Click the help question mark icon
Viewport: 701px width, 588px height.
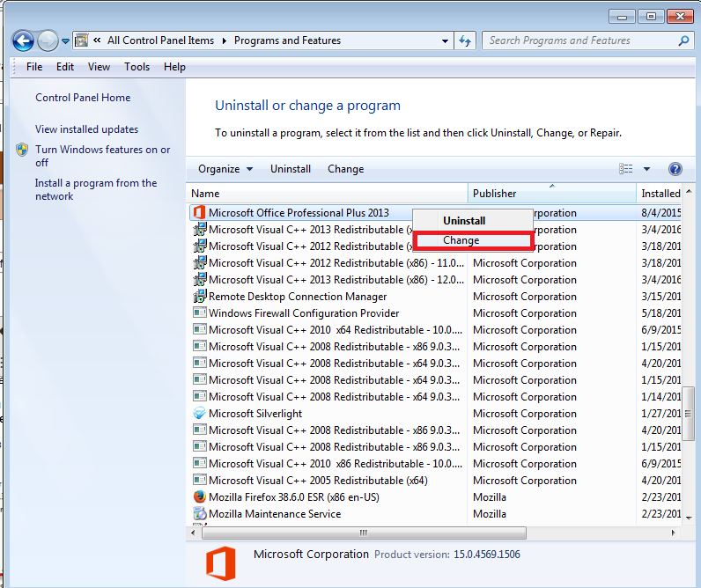[x=675, y=169]
